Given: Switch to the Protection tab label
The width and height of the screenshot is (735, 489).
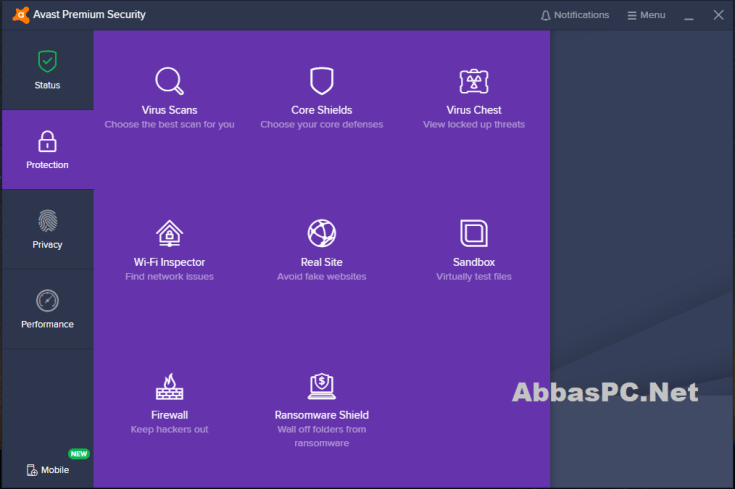Looking at the screenshot, I should point(47,165).
